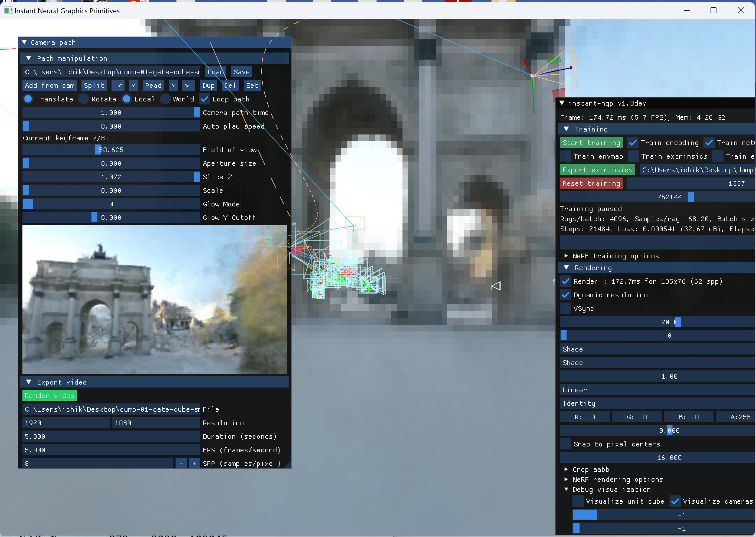Image resolution: width=756 pixels, height=537 pixels.
Task: Toggle the Render checkbox
Action: click(566, 281)
